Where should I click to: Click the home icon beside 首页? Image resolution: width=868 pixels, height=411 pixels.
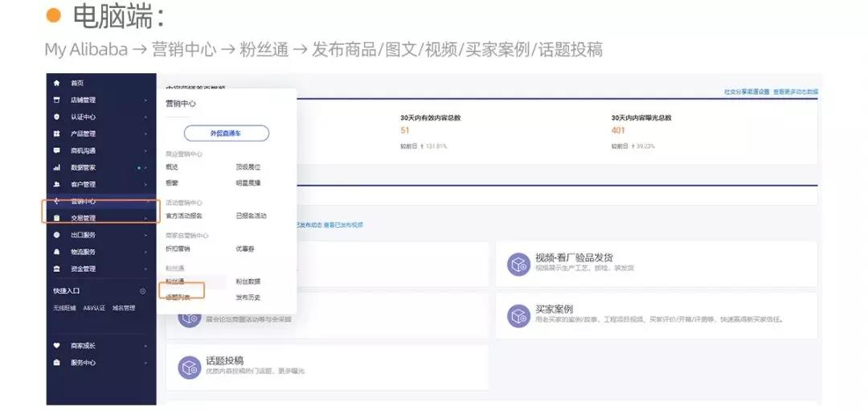click(x=56, y=83)
